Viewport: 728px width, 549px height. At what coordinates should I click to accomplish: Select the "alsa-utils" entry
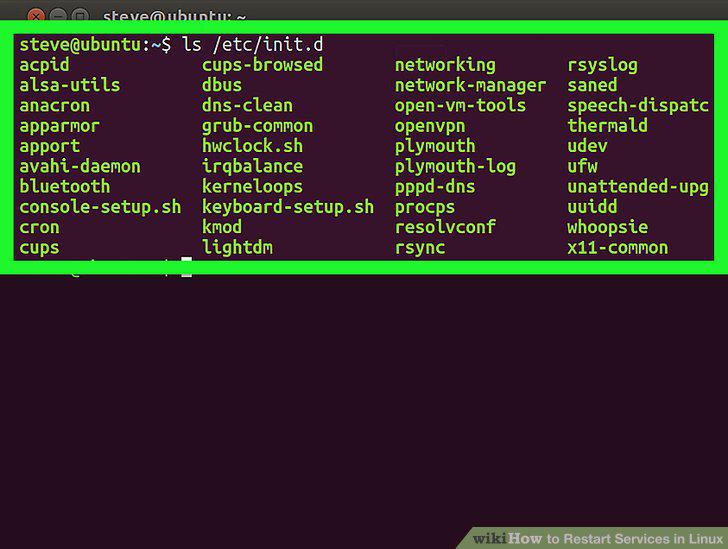[70, 85]
